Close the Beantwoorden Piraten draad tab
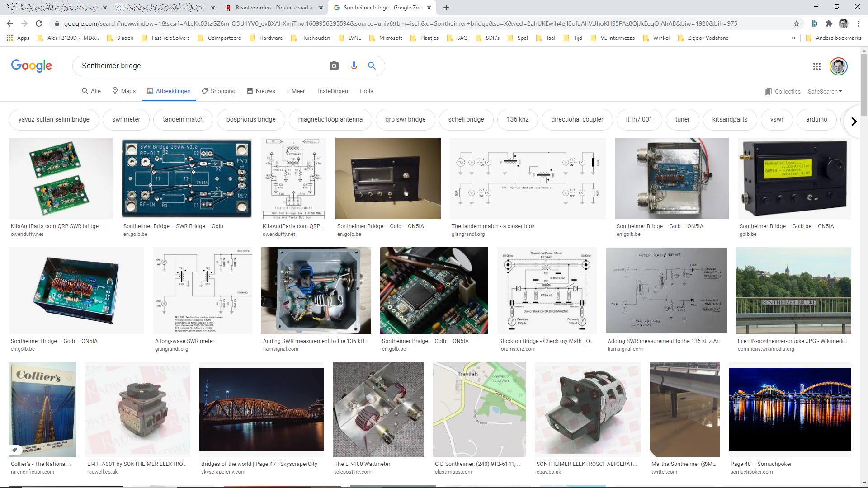This screenshot has height=488, width=868. pyautogui.click(x=321, y=8)
